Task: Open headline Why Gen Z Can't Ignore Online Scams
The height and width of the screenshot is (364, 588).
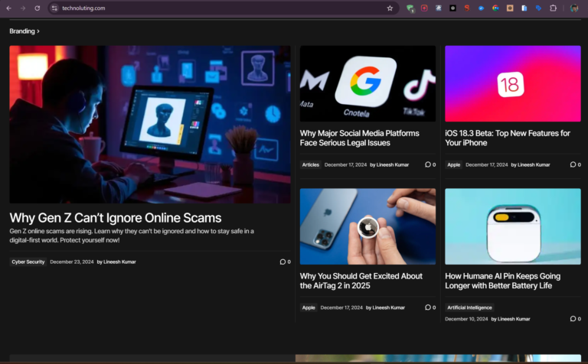Action: pos(116,218)
